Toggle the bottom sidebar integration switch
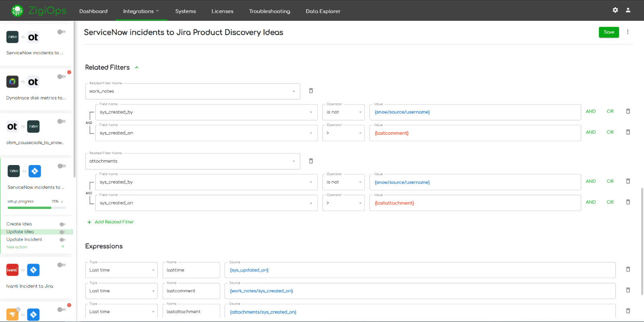 coord(62,310)
